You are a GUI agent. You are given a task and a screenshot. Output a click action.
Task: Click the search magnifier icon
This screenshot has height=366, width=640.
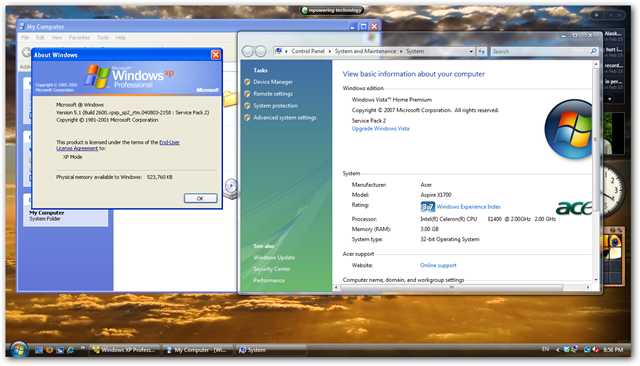click(593, 51)
